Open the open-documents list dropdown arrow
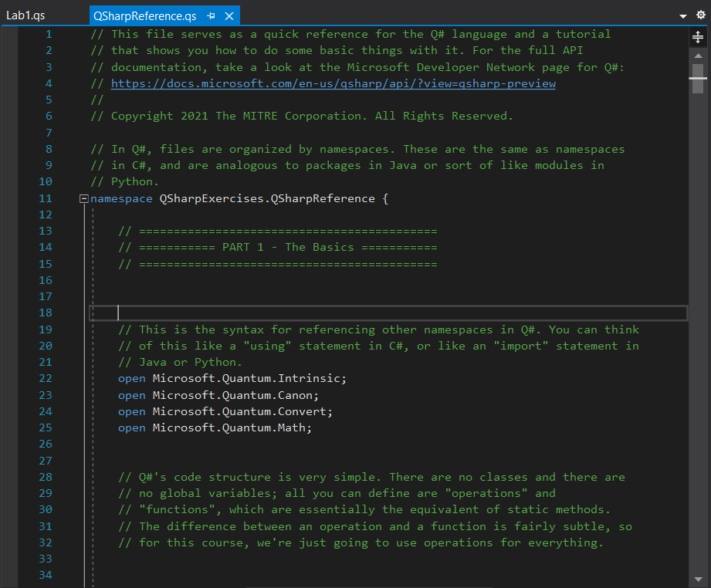The height and width of the screenshot is (588, 711). point(682,15)
